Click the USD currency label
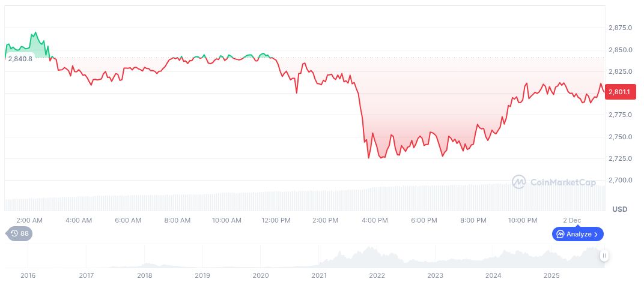 (619, 209)
